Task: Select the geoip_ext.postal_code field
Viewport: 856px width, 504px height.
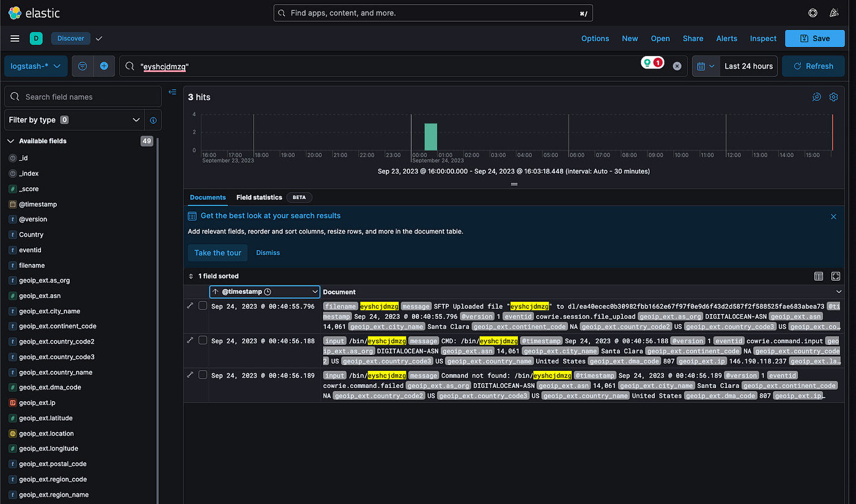Action: coord(53,464)
